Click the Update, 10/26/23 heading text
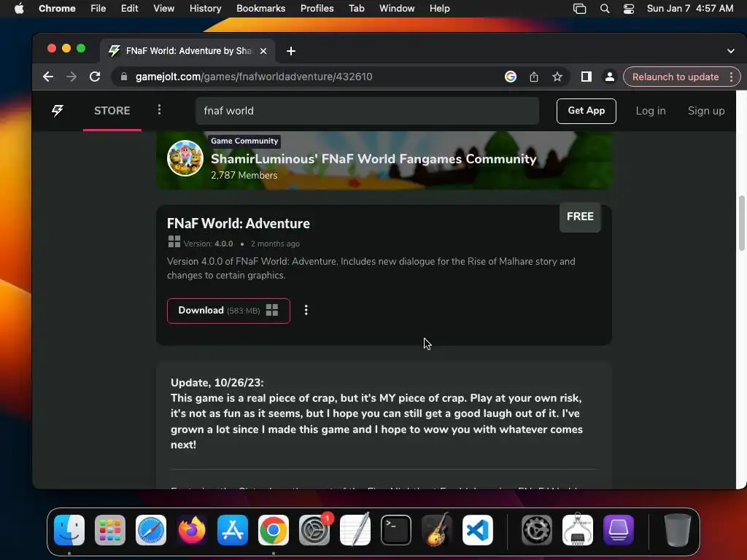Viewport: 747px width, 560px height. pos(217,383)
